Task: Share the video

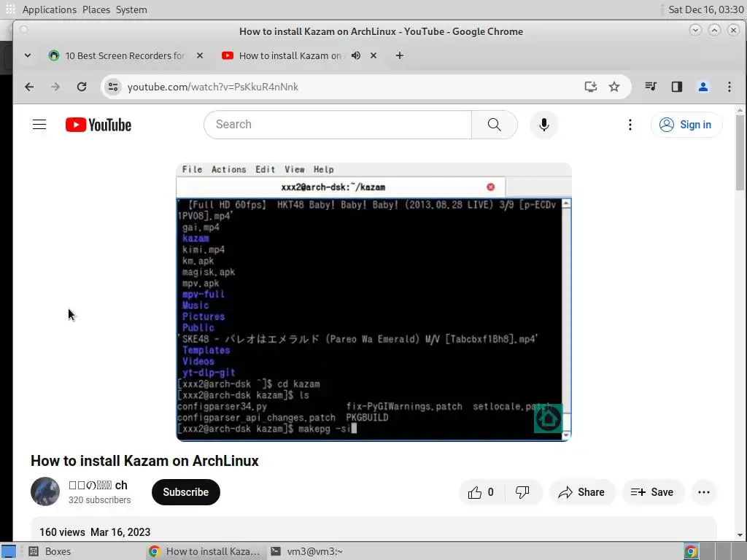Action: [582, 492]
